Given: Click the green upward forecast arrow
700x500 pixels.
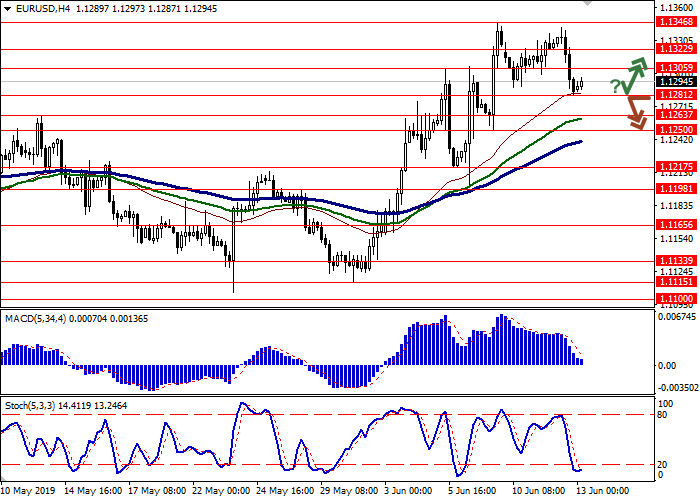Looking at the screenshot, I should pyautogui.click(x=633, y=72).
